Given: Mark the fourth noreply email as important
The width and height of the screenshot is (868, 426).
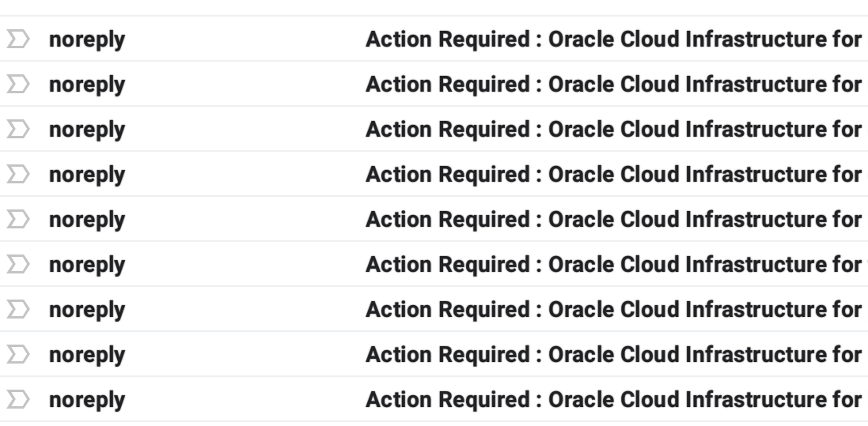Looking at the screenshot, I should (17, 174).
